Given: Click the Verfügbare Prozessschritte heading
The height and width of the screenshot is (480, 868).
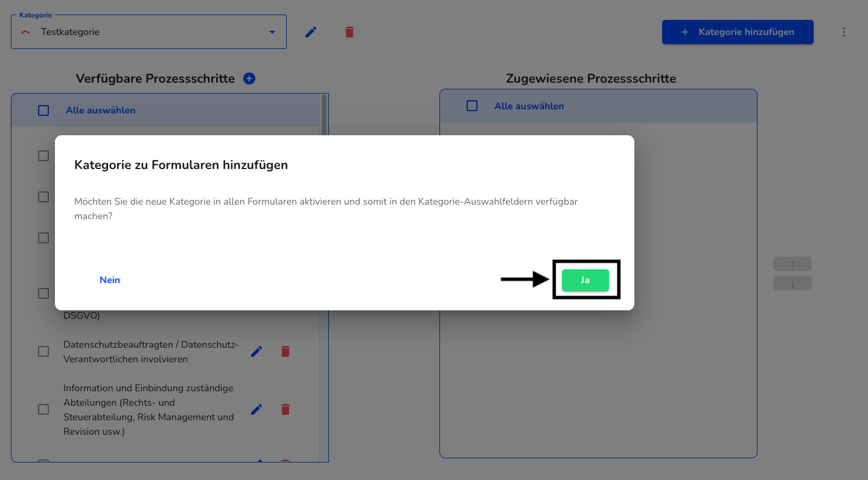Looking at the screenshot, I should [x=155, y=78].
